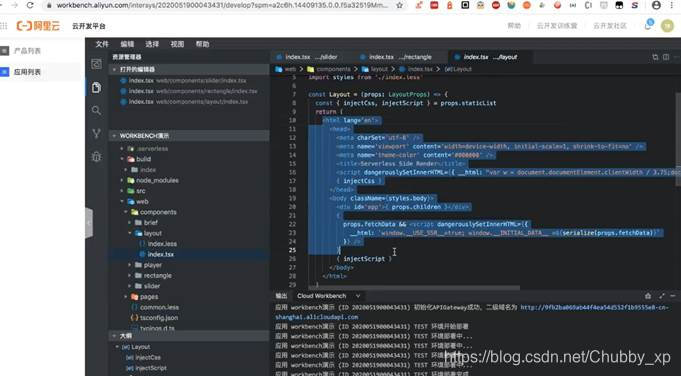This screenshot has height=376, width=681.
Task: Switch to index.tsx slider tab
Action: (x=311, y=57)
